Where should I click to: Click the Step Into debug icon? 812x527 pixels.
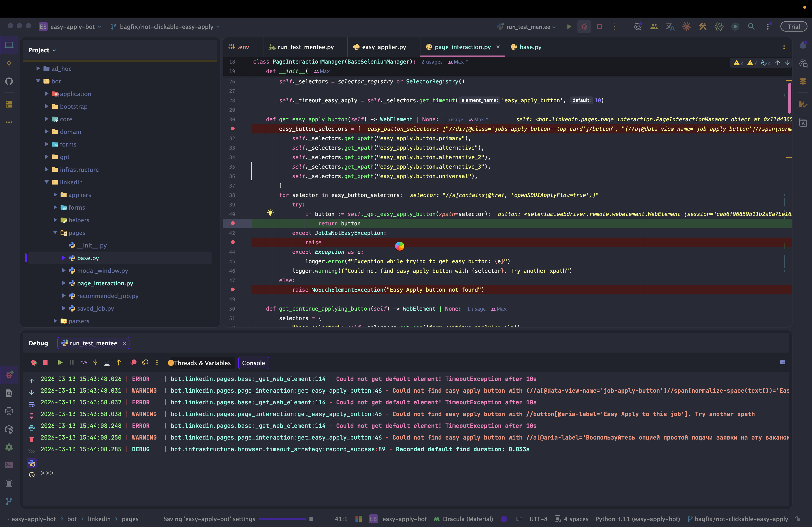95,363
